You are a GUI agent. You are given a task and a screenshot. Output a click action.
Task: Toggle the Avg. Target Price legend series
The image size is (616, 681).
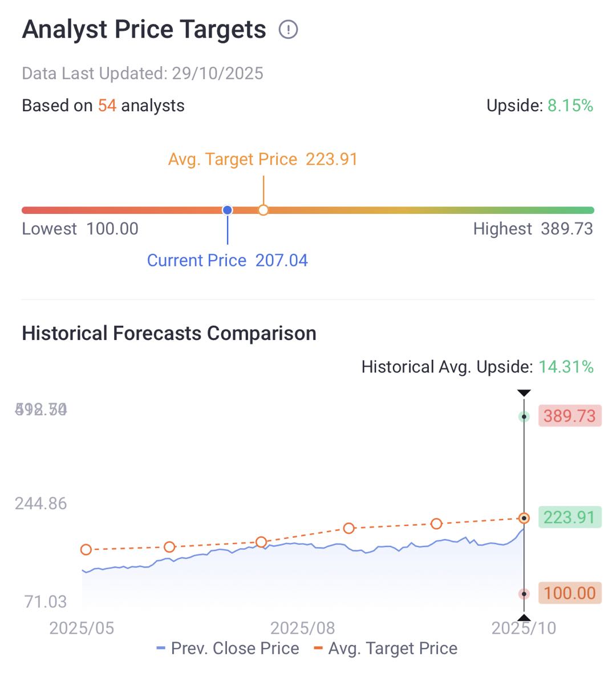tap(386, 648)
